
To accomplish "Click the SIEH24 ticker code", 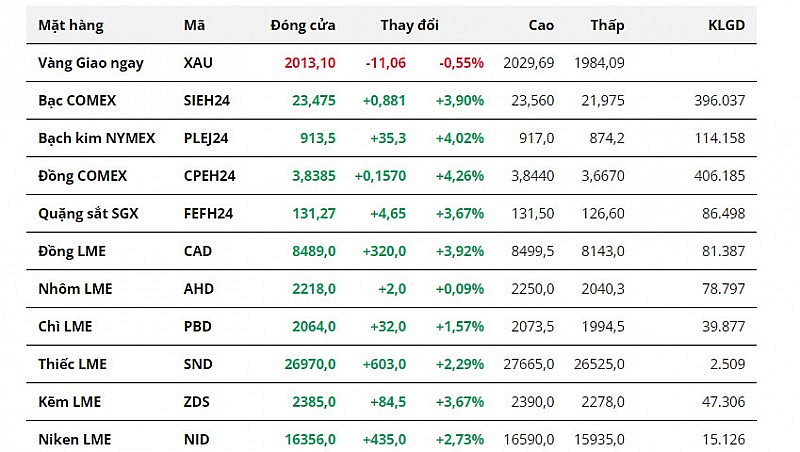I will 207,100.
